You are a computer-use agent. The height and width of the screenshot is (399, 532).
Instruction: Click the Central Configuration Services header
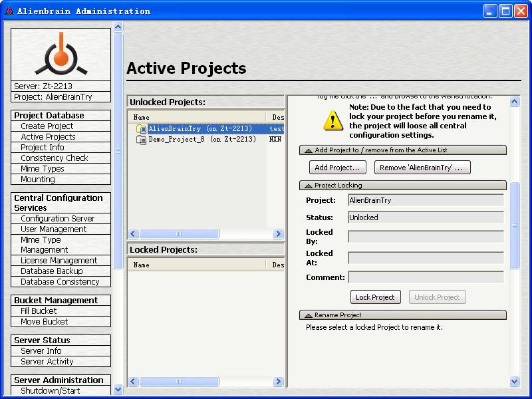pos(61,203)
